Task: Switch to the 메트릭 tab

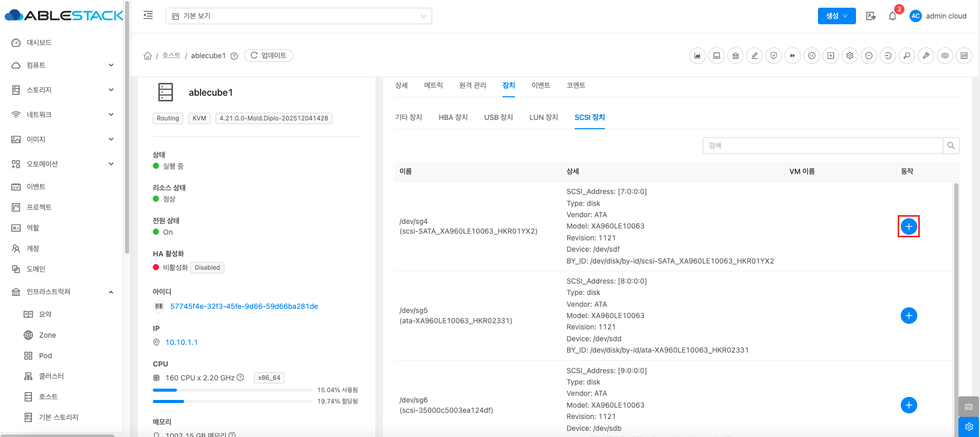Action: [433, 85]
